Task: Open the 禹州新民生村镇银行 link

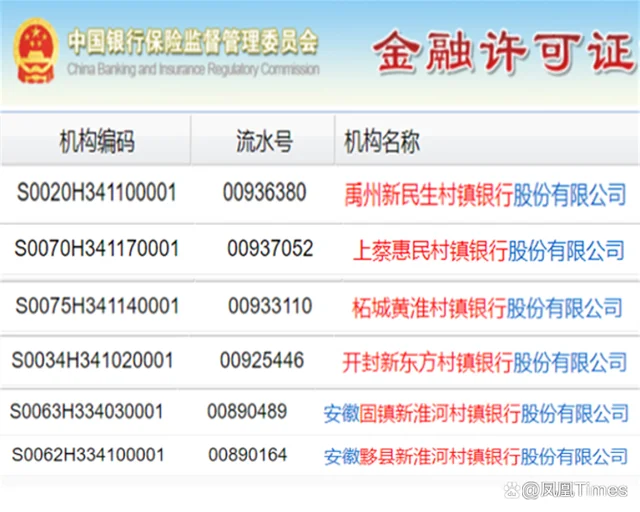Action: click(428, 194)
